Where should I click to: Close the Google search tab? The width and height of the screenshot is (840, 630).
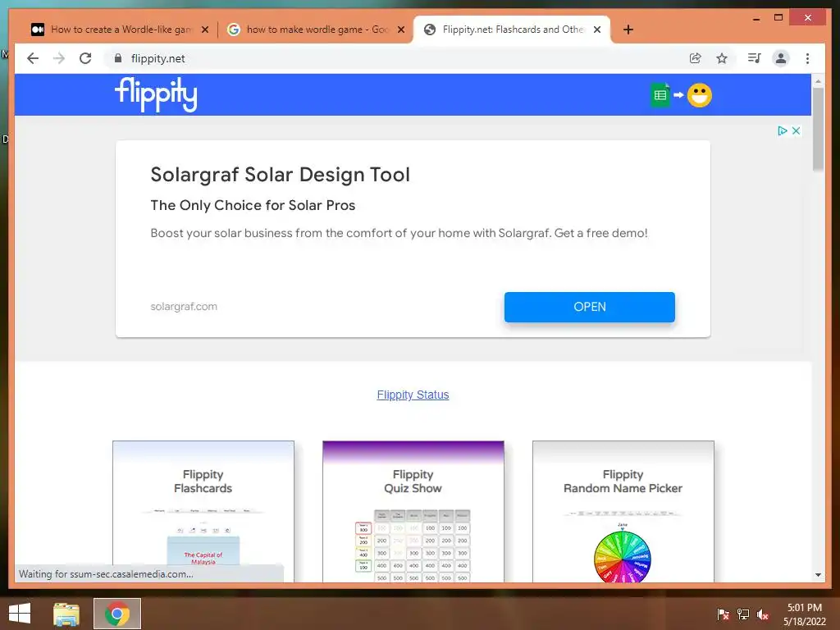(400, 30)
